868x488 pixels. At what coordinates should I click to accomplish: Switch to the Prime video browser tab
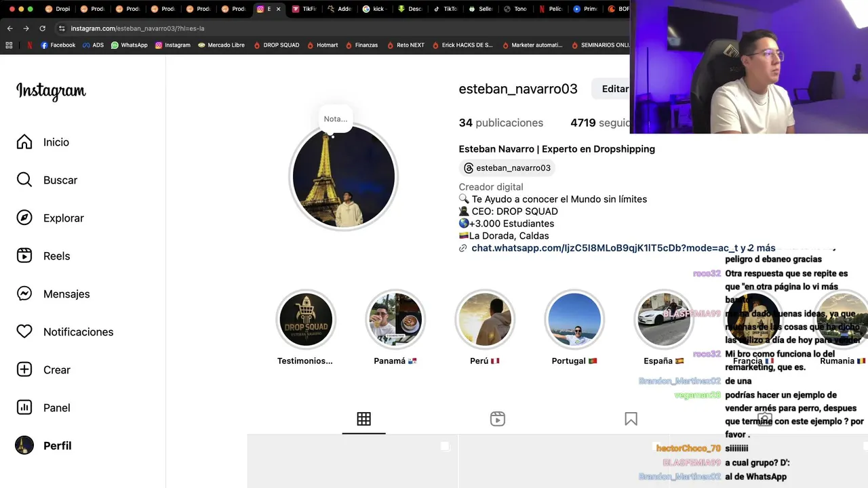tap(586, 9)
